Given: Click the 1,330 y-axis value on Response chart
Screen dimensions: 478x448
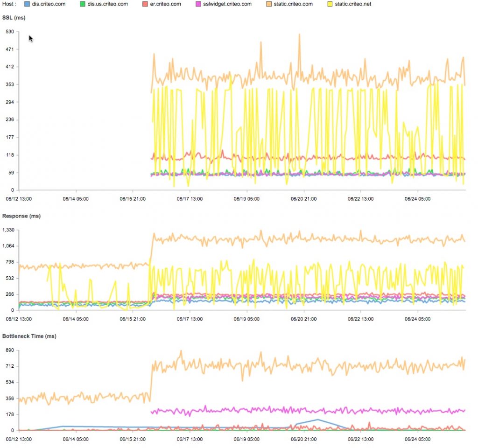Looking at the screenshot, I should [x=8, y=230].
